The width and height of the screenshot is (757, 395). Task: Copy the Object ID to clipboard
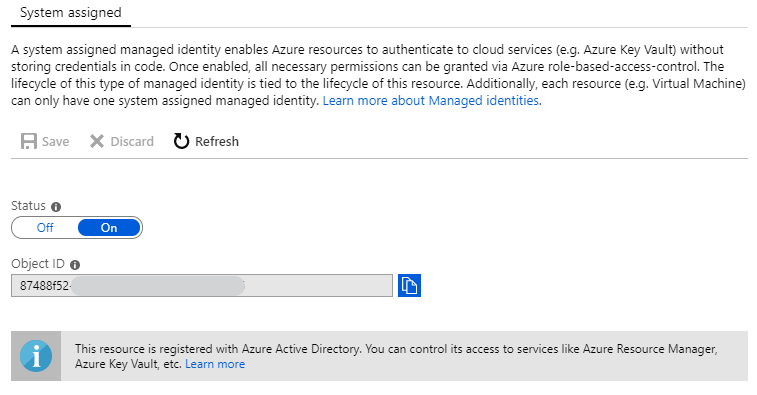coord(409,285)
